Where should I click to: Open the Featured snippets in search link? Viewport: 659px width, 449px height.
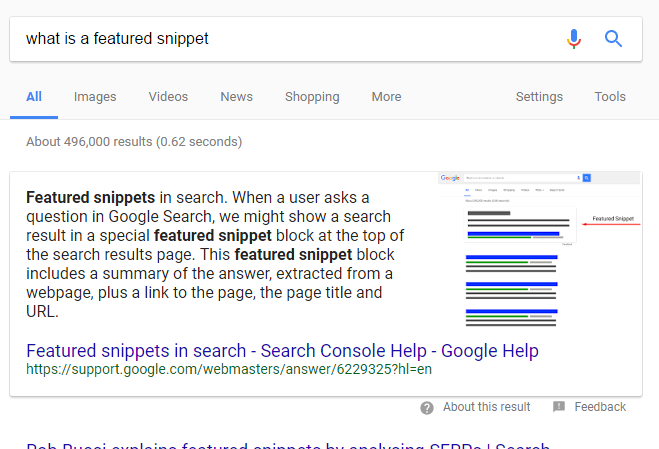point(282,351)
